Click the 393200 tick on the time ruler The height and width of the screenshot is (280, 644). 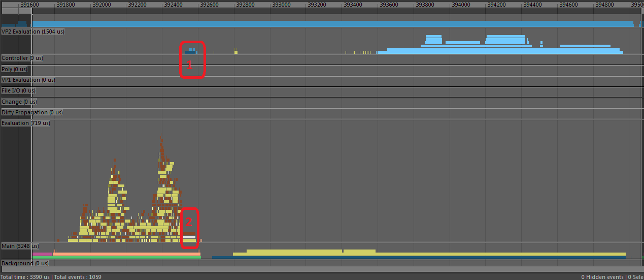tap(317, 5)
